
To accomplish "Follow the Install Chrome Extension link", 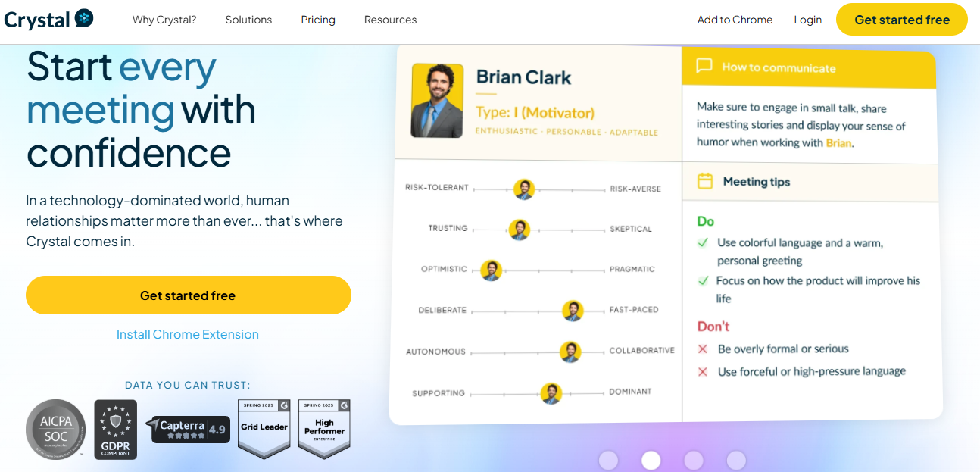I will coord(188,334).
